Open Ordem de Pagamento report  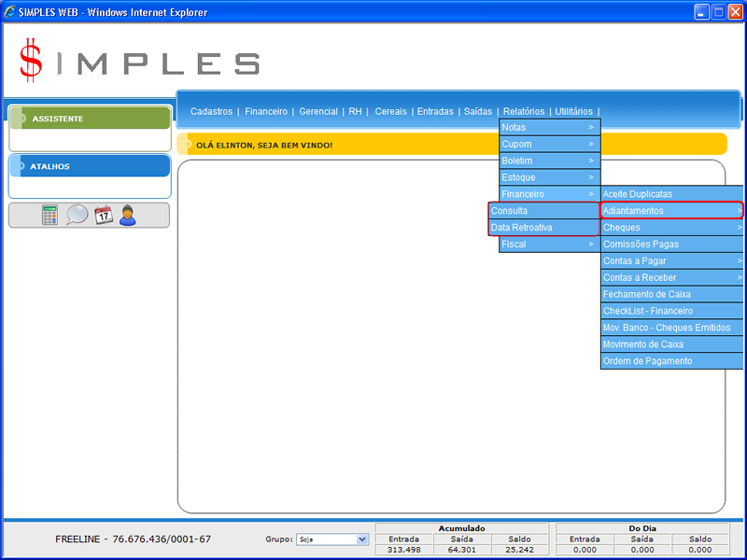pyautogui.click(x=648, y=361)
